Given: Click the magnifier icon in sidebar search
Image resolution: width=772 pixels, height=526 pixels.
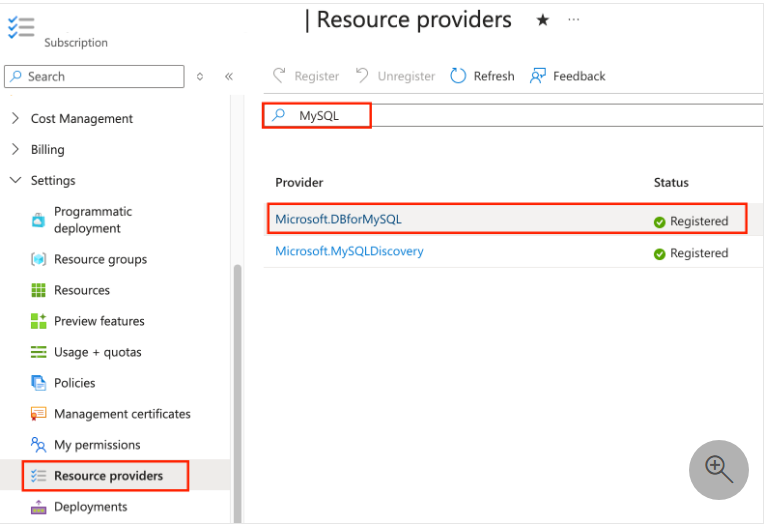Looking at the screenshot, I should click(x=16, y=76).
